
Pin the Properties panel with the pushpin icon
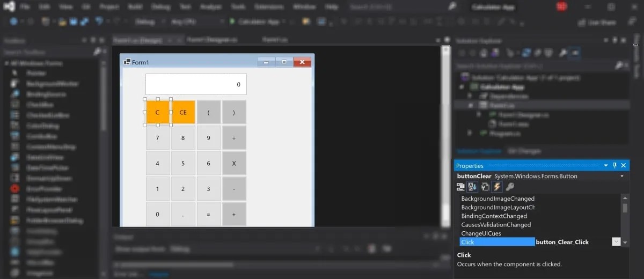tap(615, 166)
